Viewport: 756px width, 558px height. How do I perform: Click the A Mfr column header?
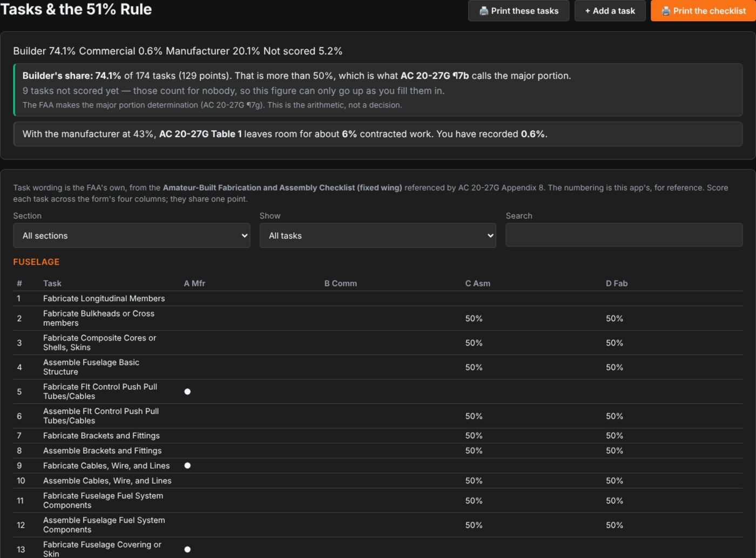coord(194,284)
